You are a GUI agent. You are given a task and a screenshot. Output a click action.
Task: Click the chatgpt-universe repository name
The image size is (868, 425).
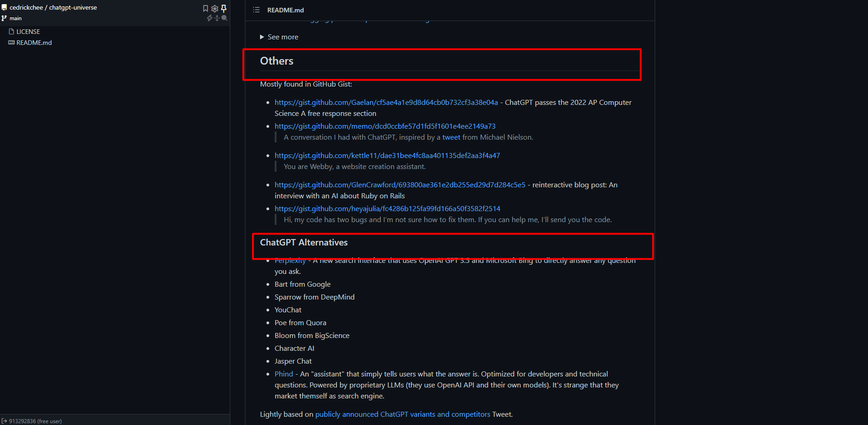(x=73, y=7)
